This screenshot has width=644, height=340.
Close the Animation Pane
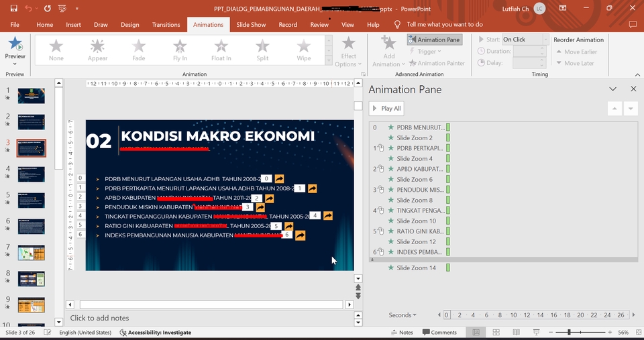click(633, 89)
